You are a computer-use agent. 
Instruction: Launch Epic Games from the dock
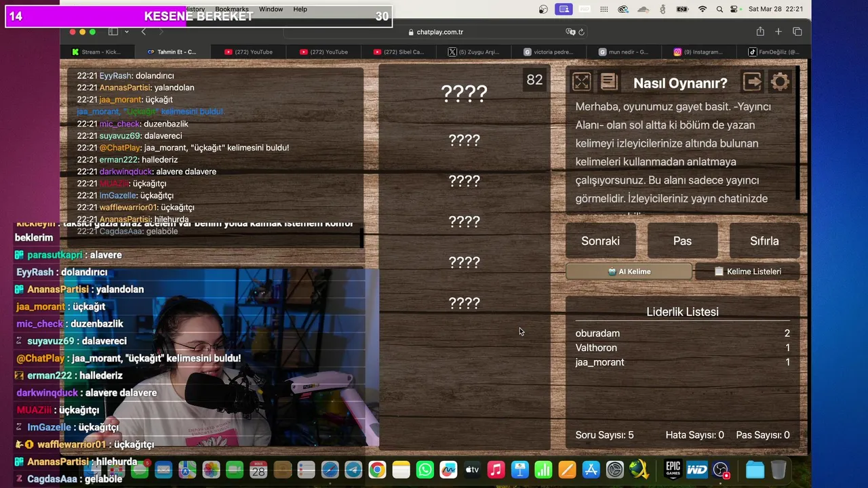(x=673, y=469)
